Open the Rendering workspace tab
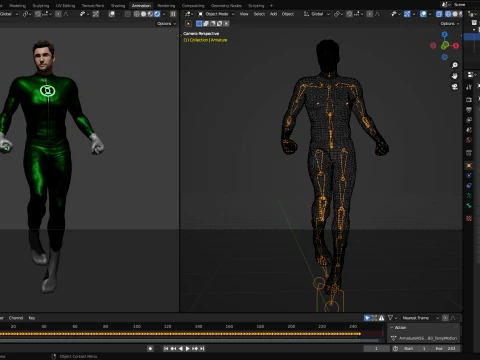This screenshot has width=480, height=360. 166,6
